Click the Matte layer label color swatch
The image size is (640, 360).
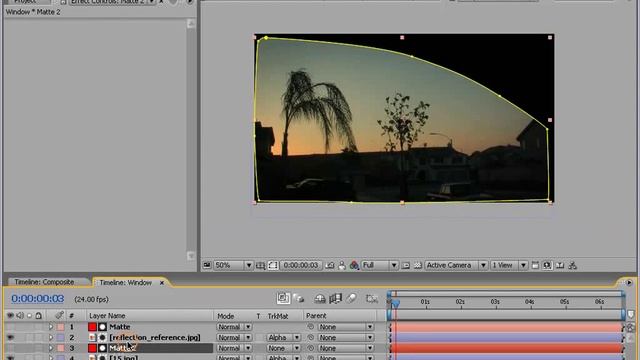tap(60, 327)
